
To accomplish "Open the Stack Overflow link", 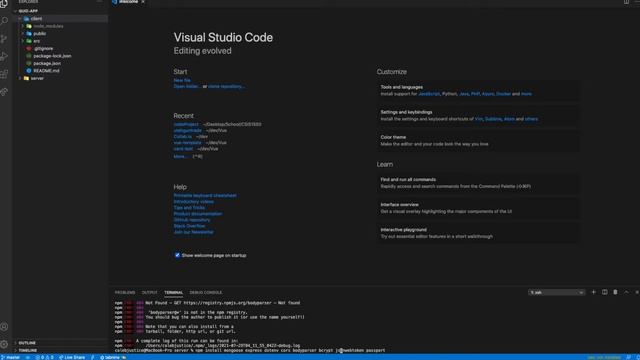I will (x=189, y=226).
